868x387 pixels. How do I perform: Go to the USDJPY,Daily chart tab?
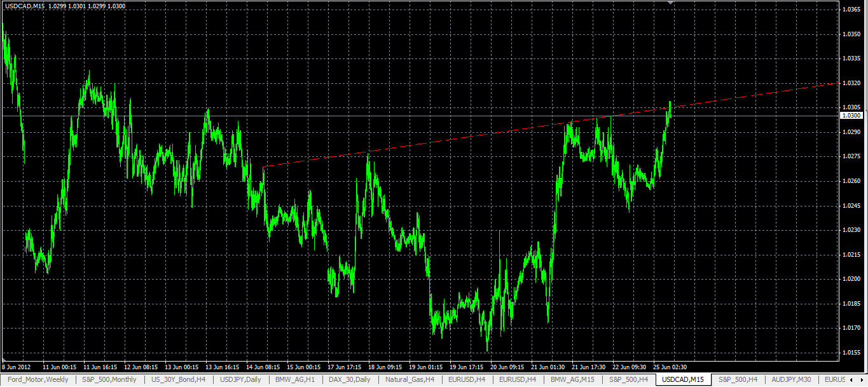click(x=240, y=379)
